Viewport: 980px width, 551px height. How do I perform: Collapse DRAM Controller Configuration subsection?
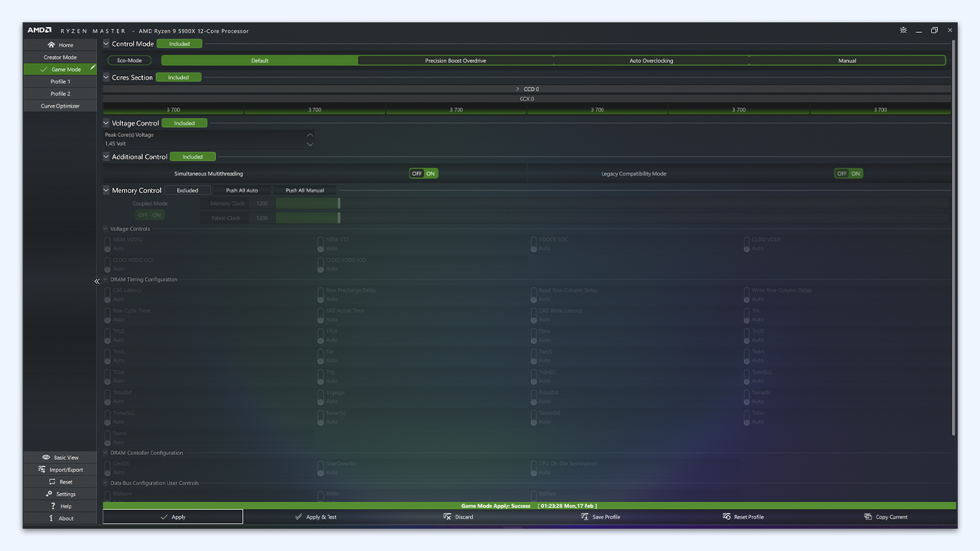105,453
